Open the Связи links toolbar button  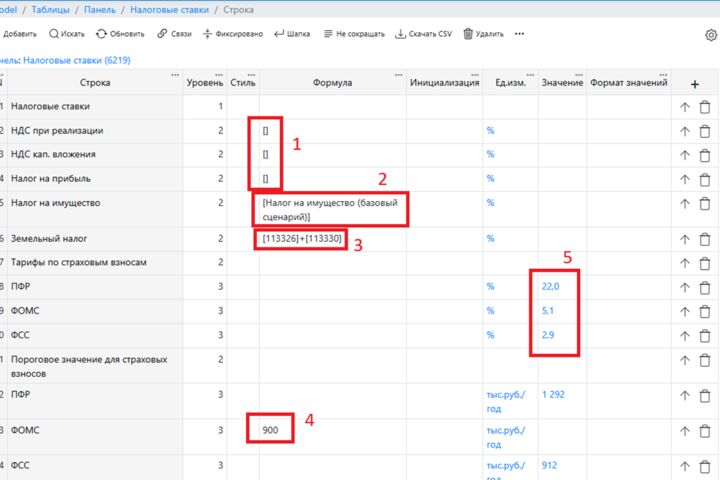coord(174,34)
